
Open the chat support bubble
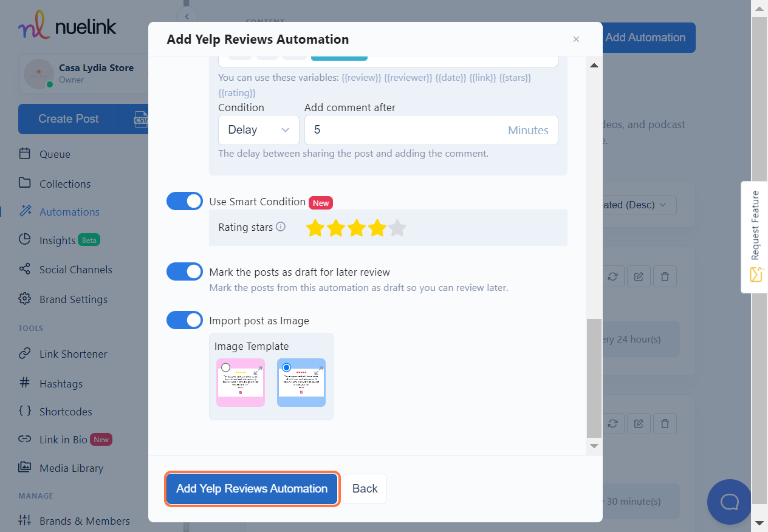click(729, 502)
